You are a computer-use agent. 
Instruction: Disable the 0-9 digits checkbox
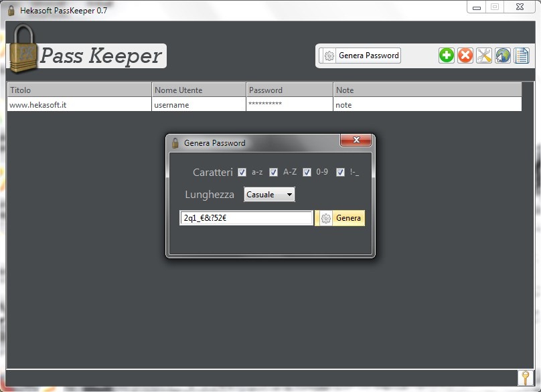pyautogui.click(x=307, y=172)
